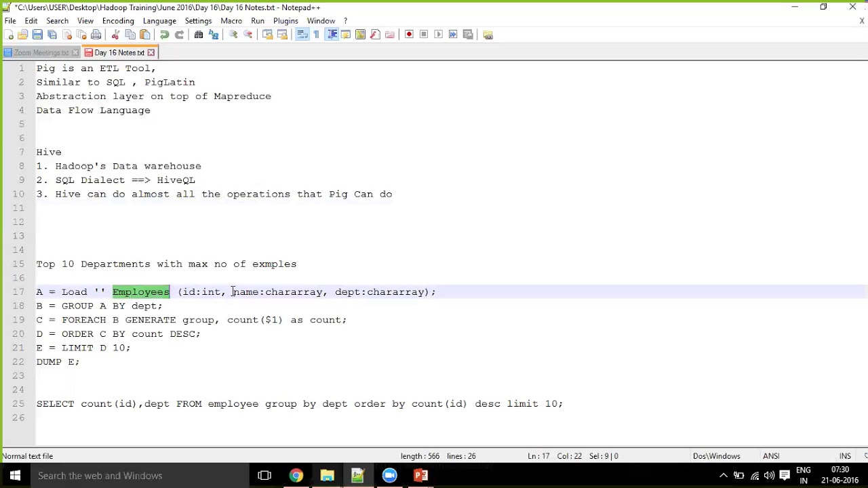Click 'DUMP E;' on line 22
Image resolution: width=868 pixels, height=488 pixels.
click(58, 362)
